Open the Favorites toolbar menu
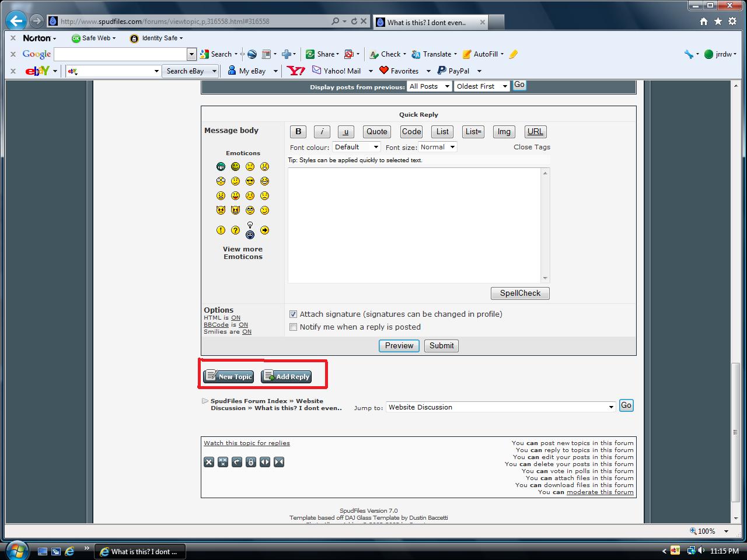 pos(404,71)
